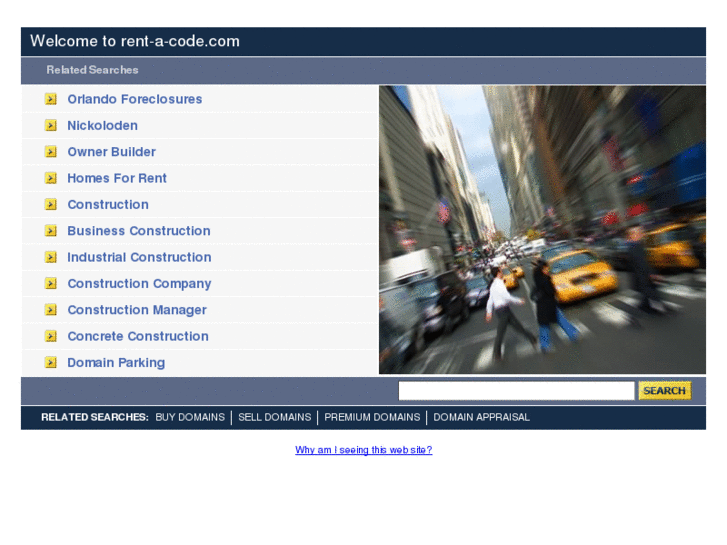Click the 'RELATED SEARCHES:' footer label
The width and height of the screenshot is (727, 545).
[x=95, y=417]
